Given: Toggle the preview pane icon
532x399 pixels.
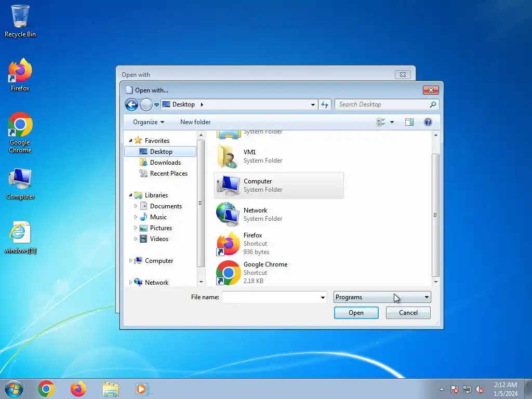Looking at the screenshot, I should pos(409,122).
